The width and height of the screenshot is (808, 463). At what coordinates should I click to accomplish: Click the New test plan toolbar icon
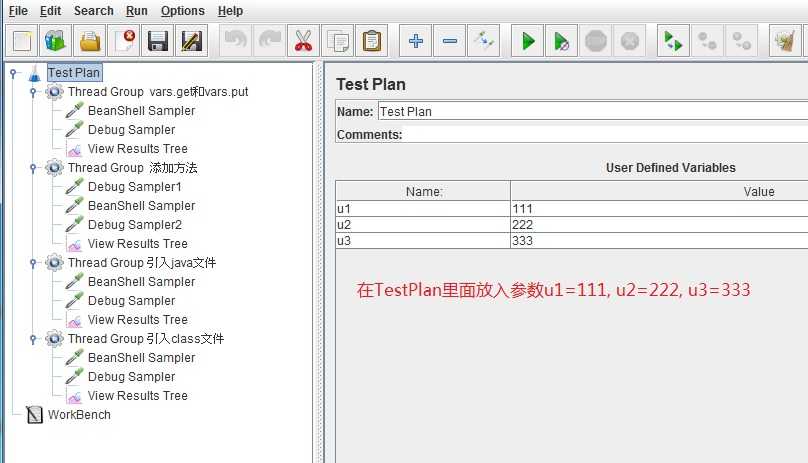(x=22, y=41)
